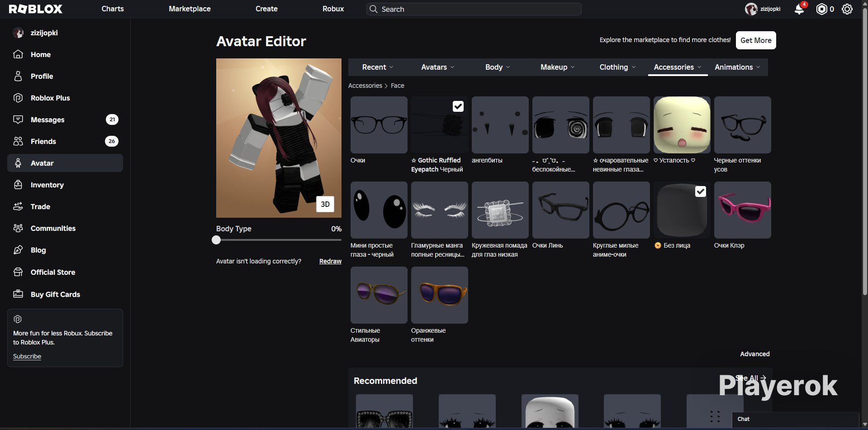Select the ангелбиты face item
This screenshot has height=430, width=868.
pos(500,125)
